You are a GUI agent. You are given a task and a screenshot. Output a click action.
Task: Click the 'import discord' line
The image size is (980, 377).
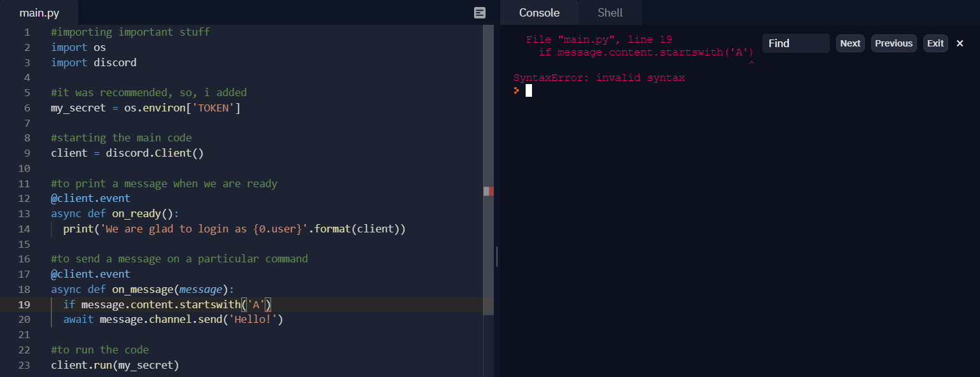pyautogui.click(x=94, y=62)
